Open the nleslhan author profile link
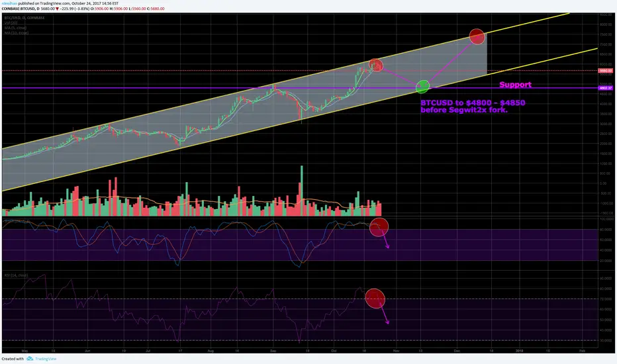The width and height of the screenshot is (617, 364). (x=9, y=3)
